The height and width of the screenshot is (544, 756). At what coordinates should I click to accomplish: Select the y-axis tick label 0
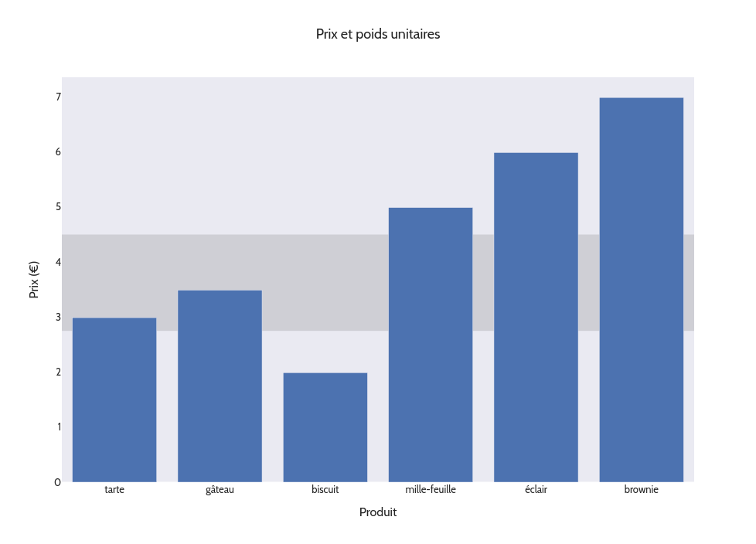pyautogui.click(x=57, y=482)
